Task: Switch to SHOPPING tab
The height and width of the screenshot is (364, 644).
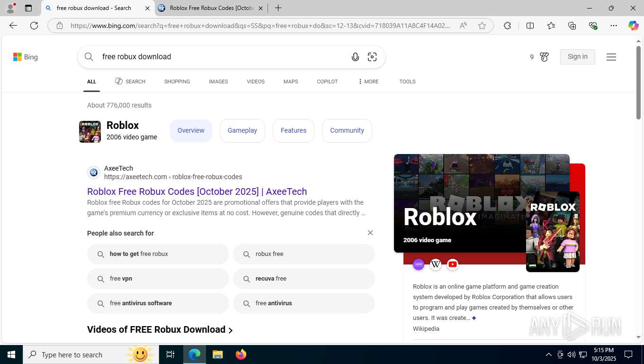Action: (177, 82)
